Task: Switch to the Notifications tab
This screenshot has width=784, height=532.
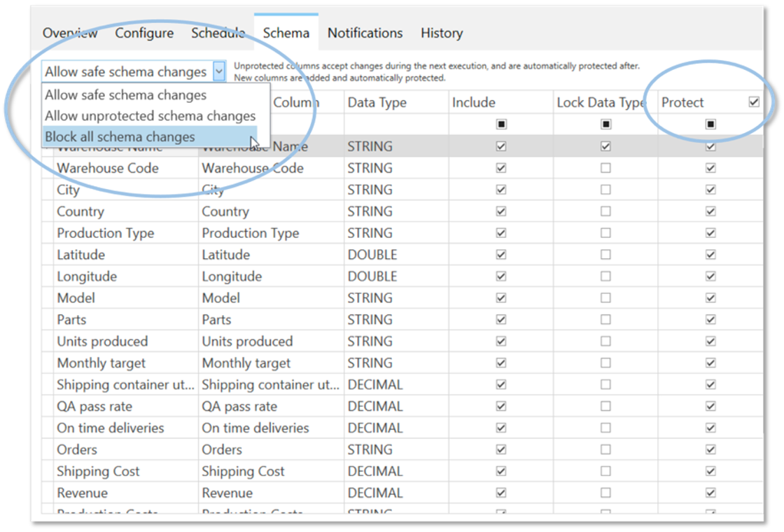Action: coord(365,33)
